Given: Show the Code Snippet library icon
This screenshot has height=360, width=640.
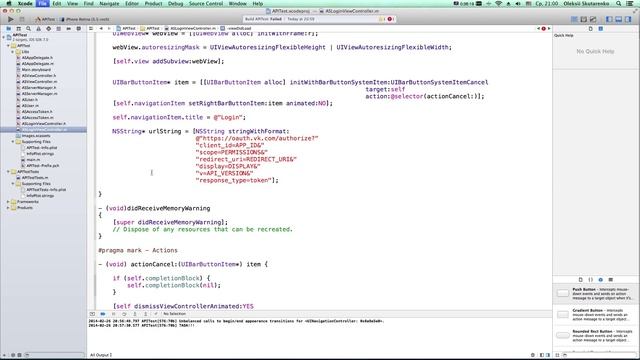Looking at the screenshot, I should click(591, 280).
